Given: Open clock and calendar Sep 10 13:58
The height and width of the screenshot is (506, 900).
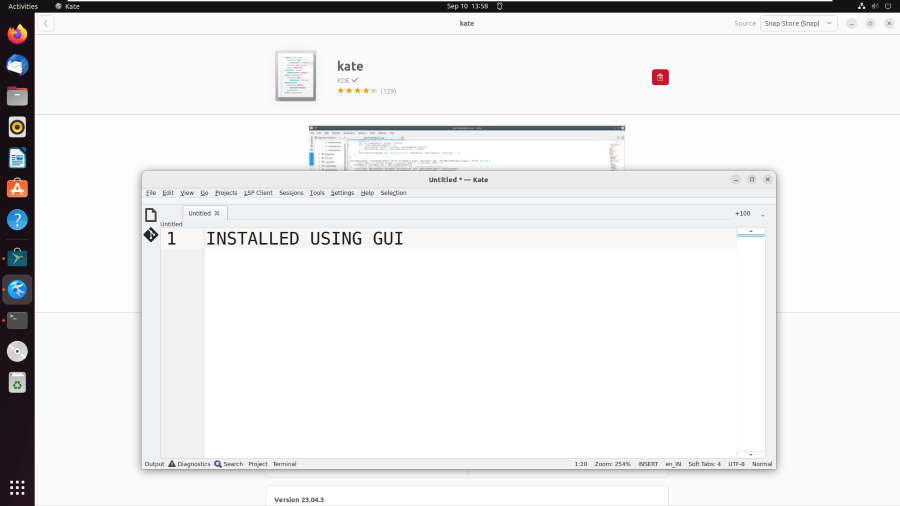Looking at the screenshot, I should [x=467, y=6].
